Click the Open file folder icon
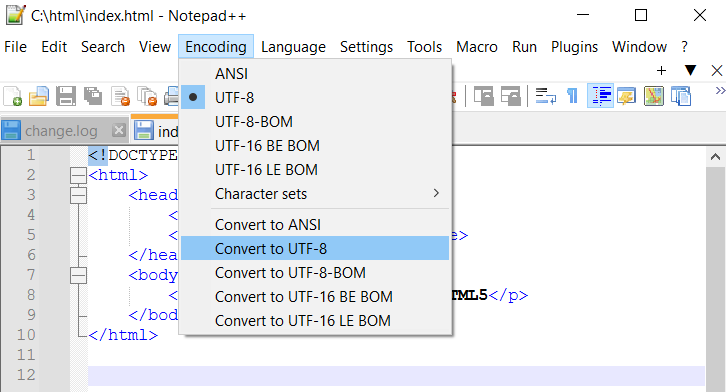 (x=39, y=96)
